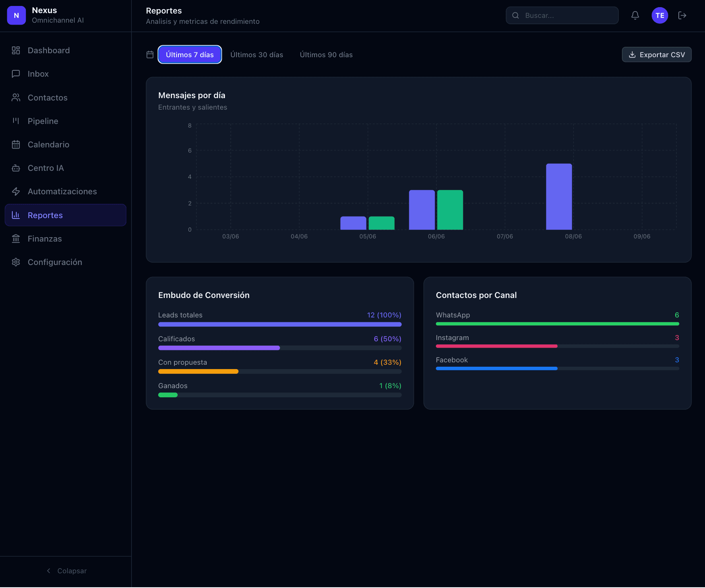705x588 pixels.
Task: Click the green 05/06 chart bar
Action: click(382, 223)
